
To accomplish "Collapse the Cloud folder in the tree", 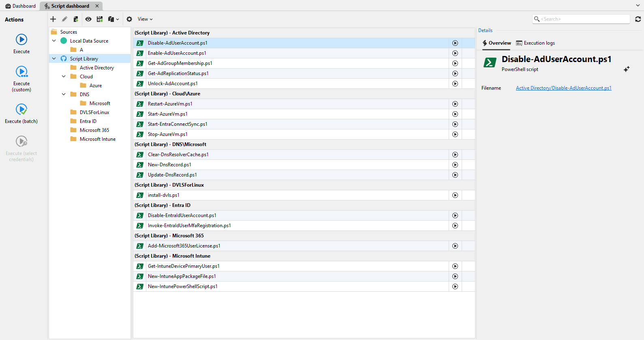I will (x=64, y=77).
